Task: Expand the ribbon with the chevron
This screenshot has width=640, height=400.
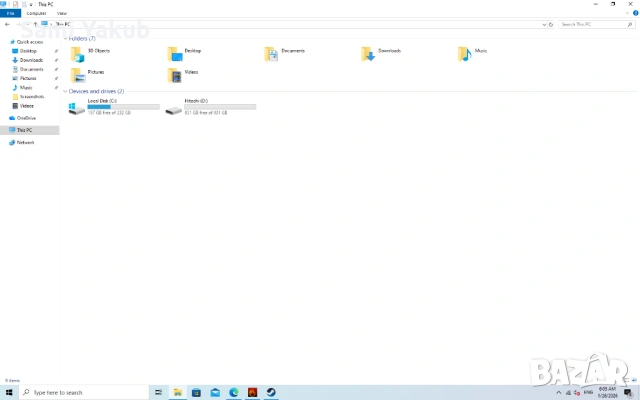Action: click(x=626, y=13)
